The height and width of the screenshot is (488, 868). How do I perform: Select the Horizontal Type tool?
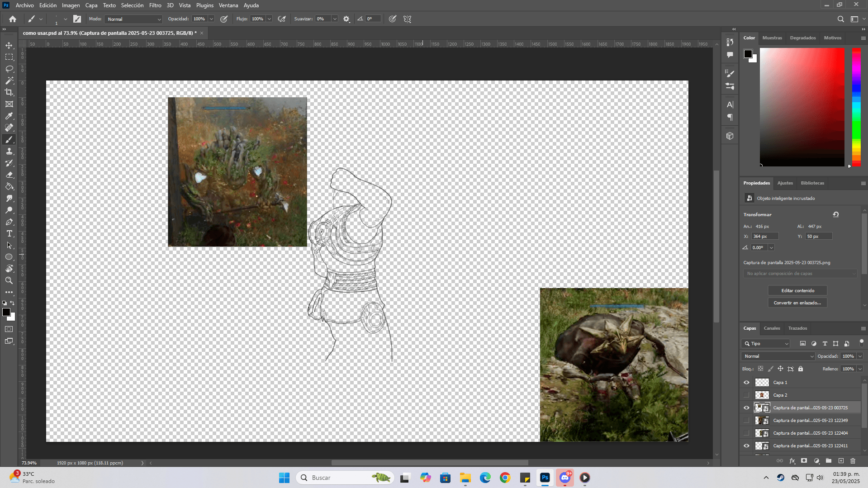[9, 234]
